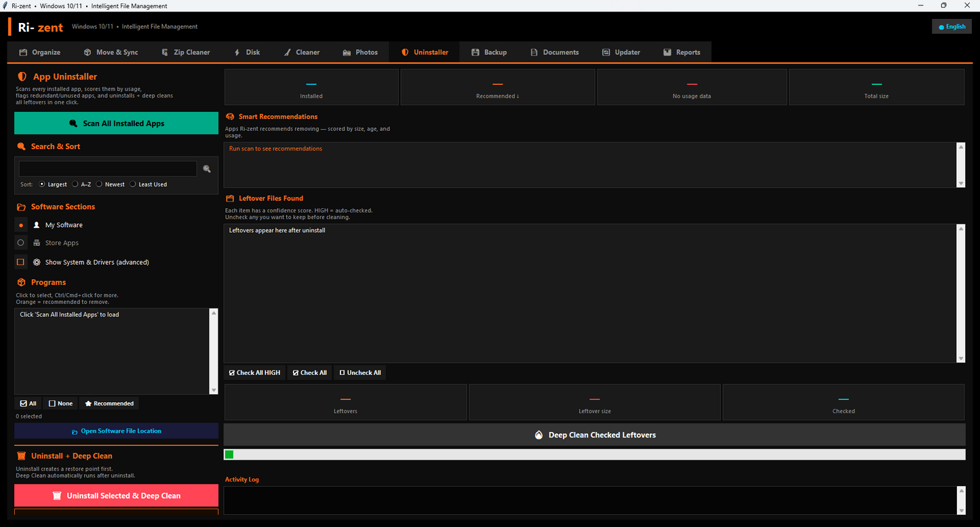Select My Software radio button
Image resolution: width=980 pixels, height=527 pixels.
click(x=21, y=225)
